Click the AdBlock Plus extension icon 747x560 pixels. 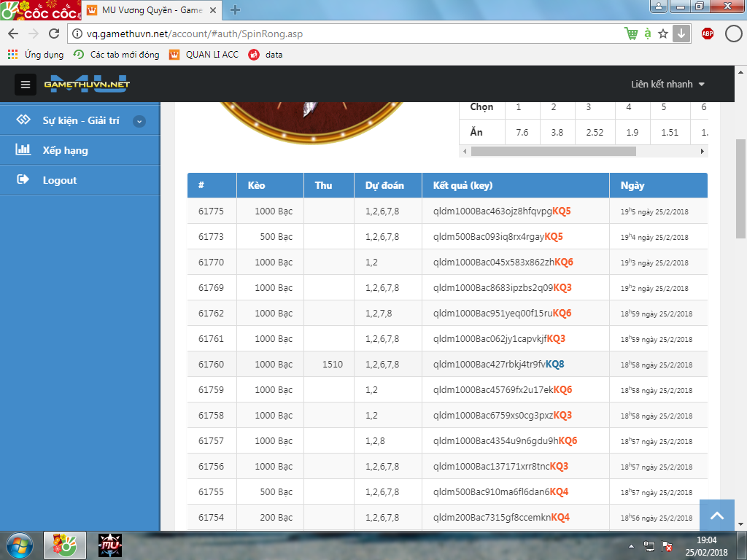707,34
